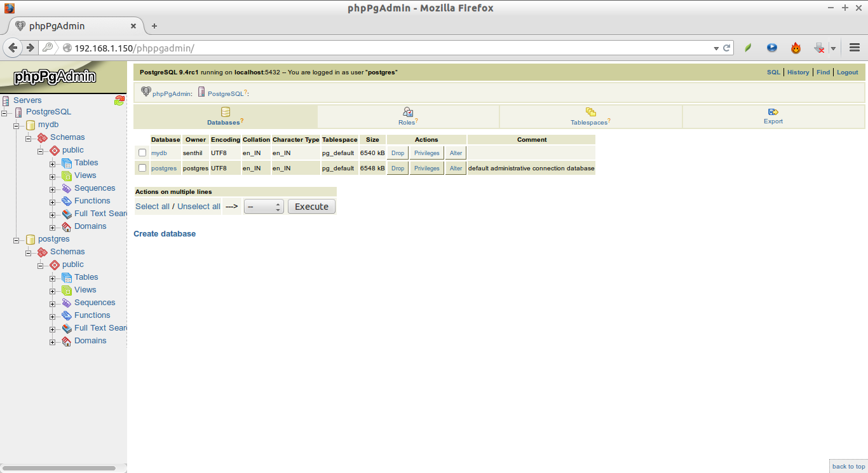Click the Servers icon in the tree
The width and height of the screenshot is (868, 473).
tap(6, 100)
